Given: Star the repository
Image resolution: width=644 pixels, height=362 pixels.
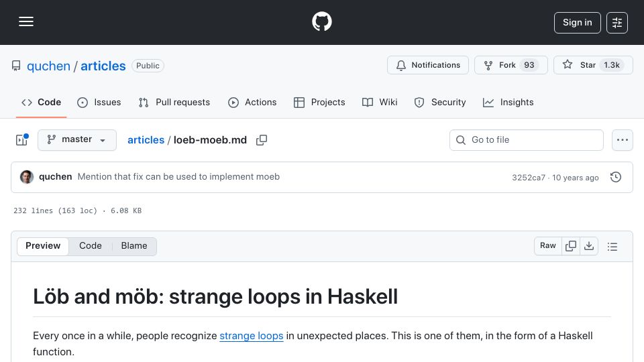Looking at the screenshot, I should pyautogui.click(x=593, y=65).
